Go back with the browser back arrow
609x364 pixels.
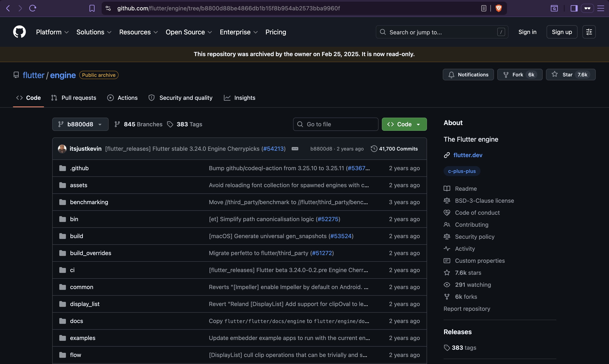(8, 8)
